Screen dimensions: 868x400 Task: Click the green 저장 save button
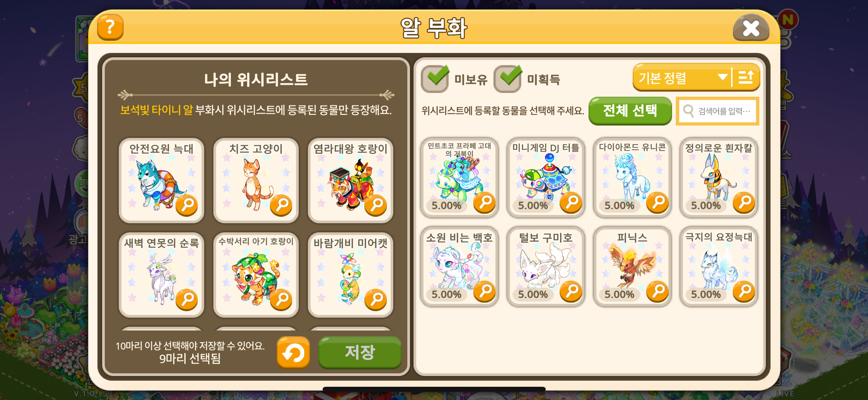tap(360, 353)
